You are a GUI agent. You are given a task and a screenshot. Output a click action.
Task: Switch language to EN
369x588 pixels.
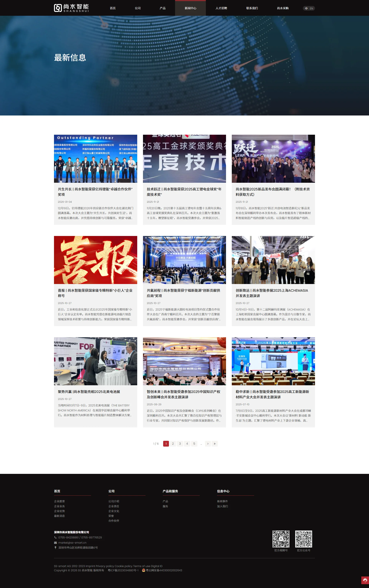tap(311, 8)
